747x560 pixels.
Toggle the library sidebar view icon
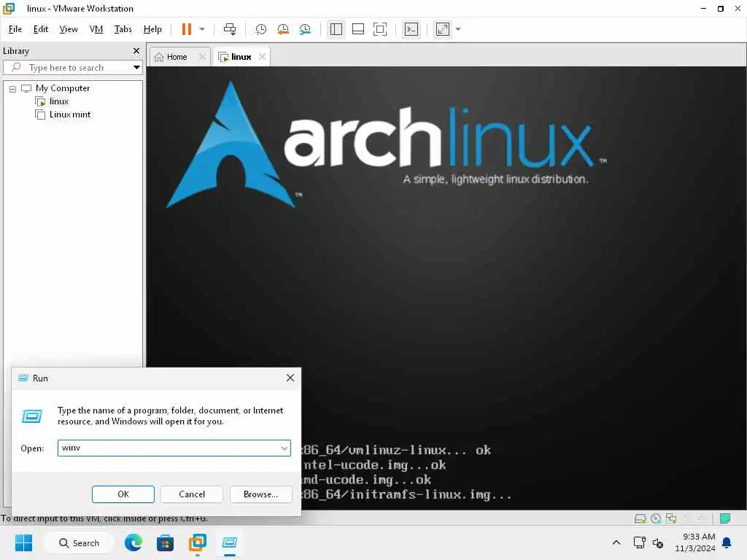(x=336, y=29)
